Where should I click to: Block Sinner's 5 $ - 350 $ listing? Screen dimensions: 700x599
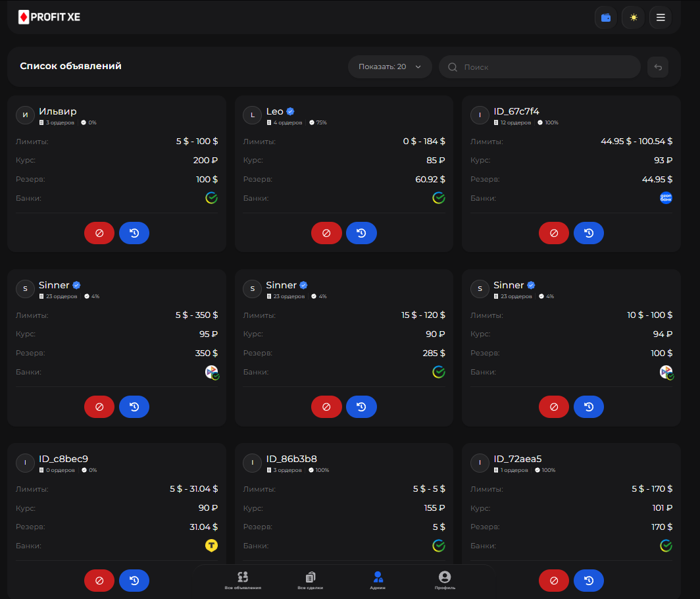click(x=99, y=407)
